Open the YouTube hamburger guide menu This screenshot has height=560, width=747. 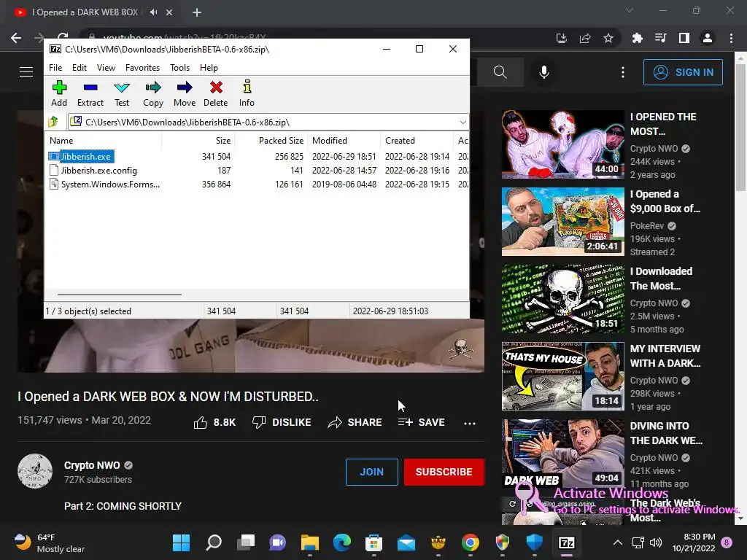click(x=26, y=72)
